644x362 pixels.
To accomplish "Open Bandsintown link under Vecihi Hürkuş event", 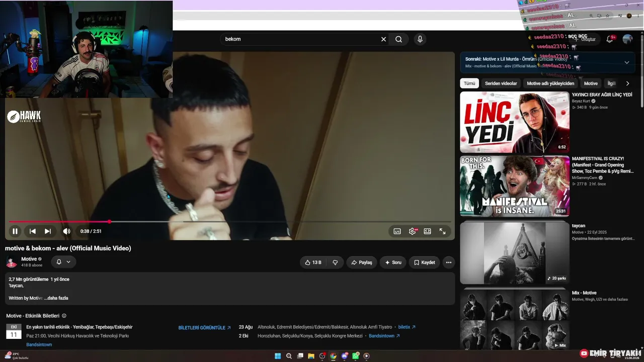I will click(x=39, y=345).
